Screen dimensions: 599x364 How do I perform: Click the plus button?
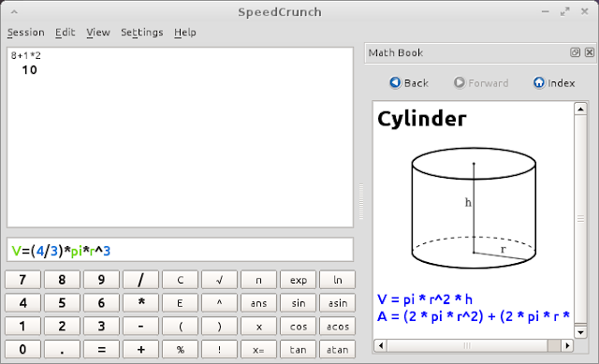point(140,349)
